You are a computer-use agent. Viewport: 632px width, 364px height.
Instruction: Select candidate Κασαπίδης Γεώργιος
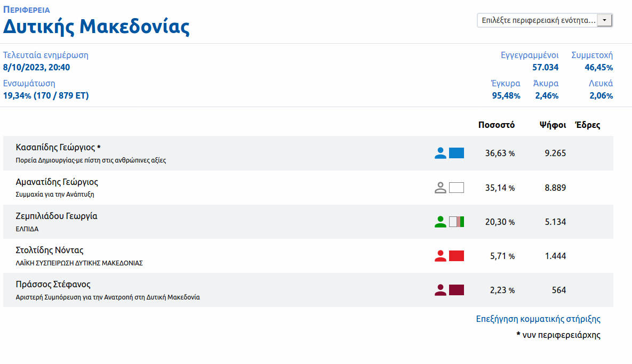point(55,148)
